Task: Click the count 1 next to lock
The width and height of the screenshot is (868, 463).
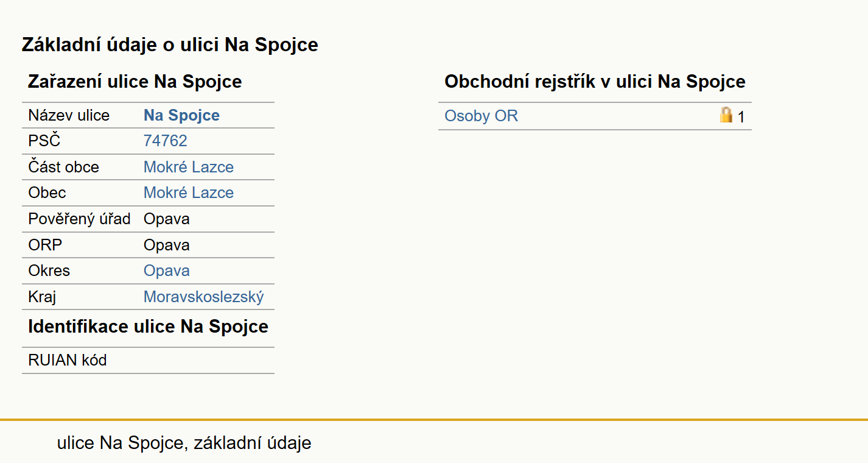Action: pos(741,117)
